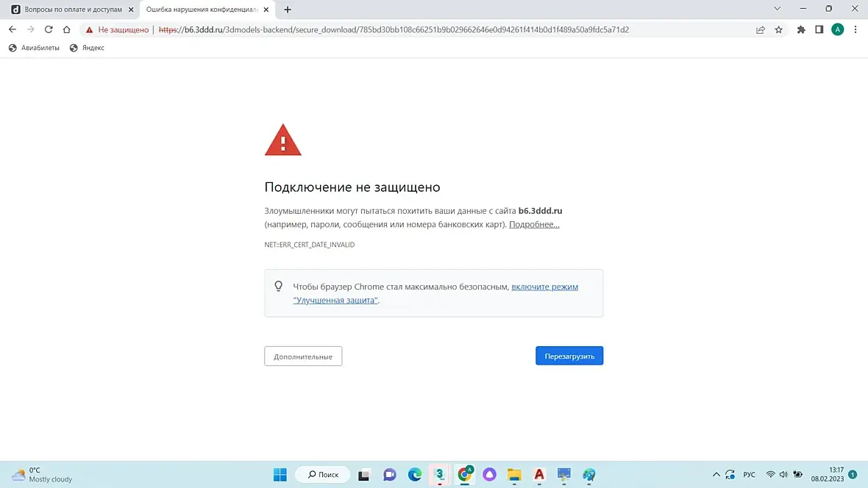The image size is (868, 488).
Task: Click the NET::ERR_CERT_DATE_INVALID error code
Action: coord(310,245)
